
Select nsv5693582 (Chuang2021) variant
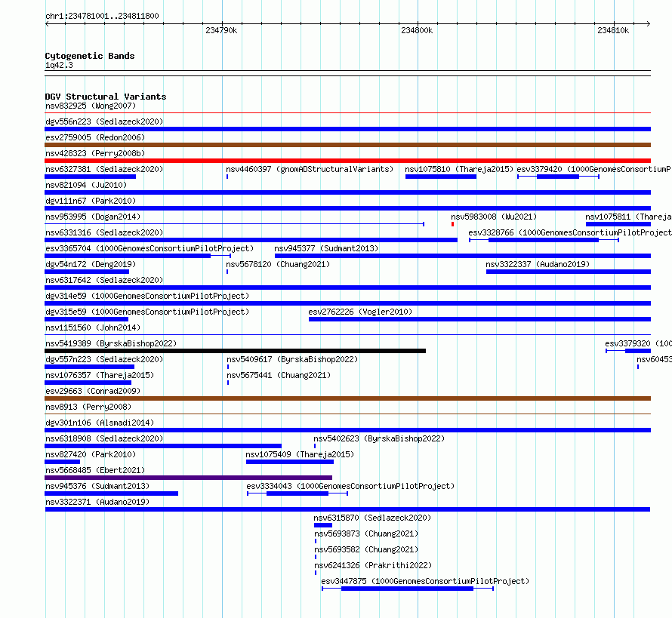point(316,557)
